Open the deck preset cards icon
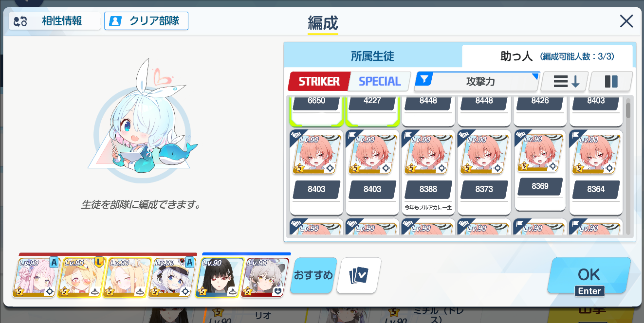The image size is (644, 323). (x=359, y=275)
